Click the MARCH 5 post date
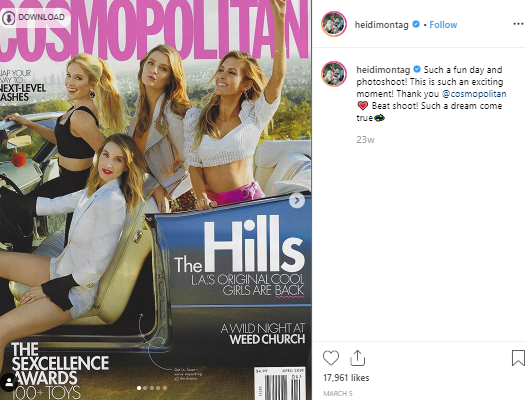The image size is (526, 400). coord(338,394)
